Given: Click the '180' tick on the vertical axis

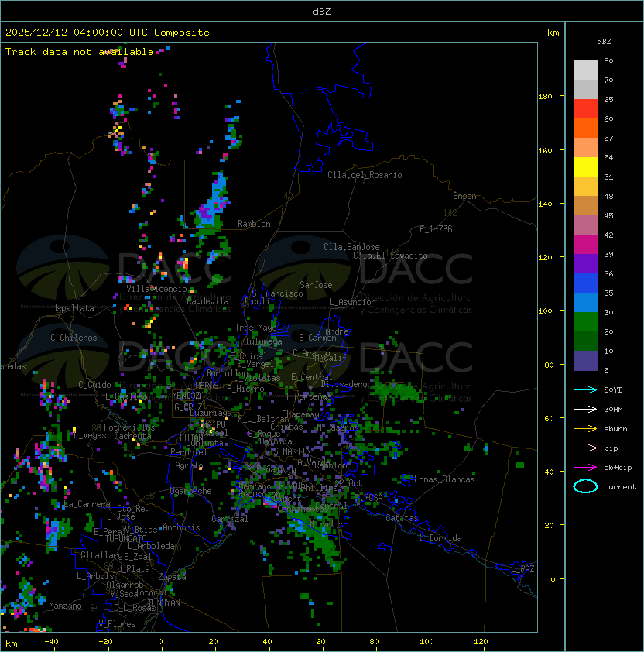Looking at the screenshot, I should point(545,97).
